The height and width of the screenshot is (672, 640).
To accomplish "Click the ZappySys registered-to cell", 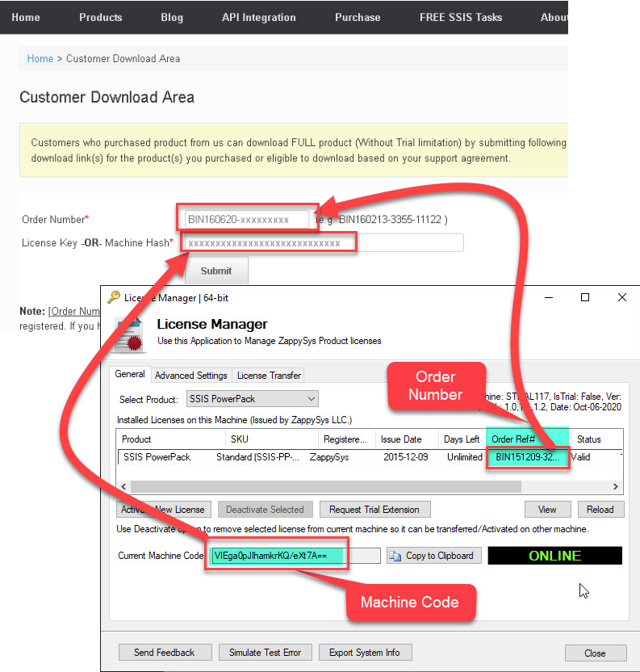I will tap(329, 457).
